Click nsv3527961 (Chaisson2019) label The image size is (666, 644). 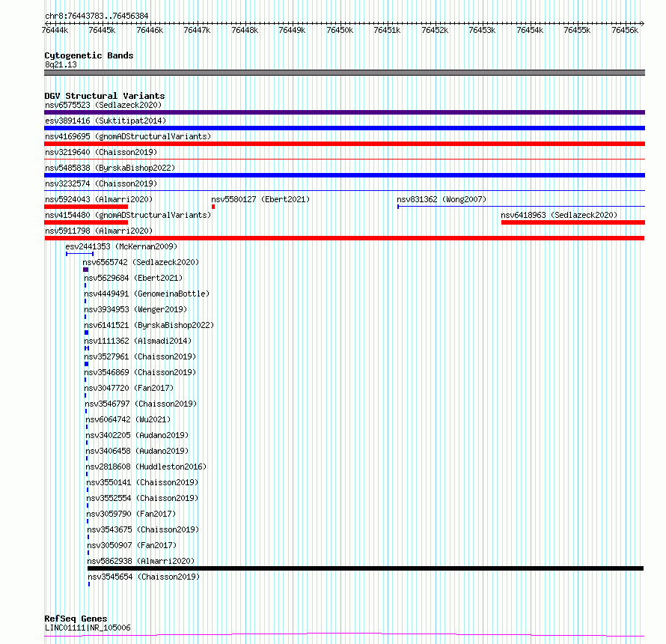pyautogui.click(x=140, y=356)
